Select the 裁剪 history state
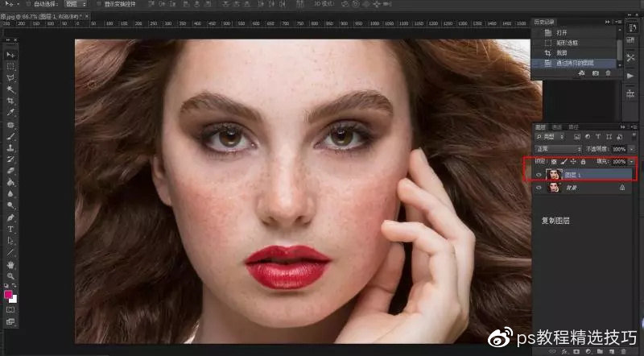The width and height of the screenshot is (644, 356). 562,52
